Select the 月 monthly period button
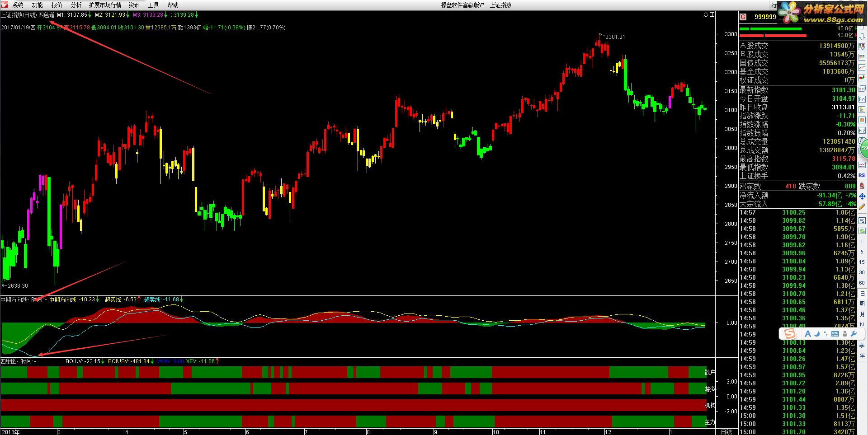 (x=862, y=314)
